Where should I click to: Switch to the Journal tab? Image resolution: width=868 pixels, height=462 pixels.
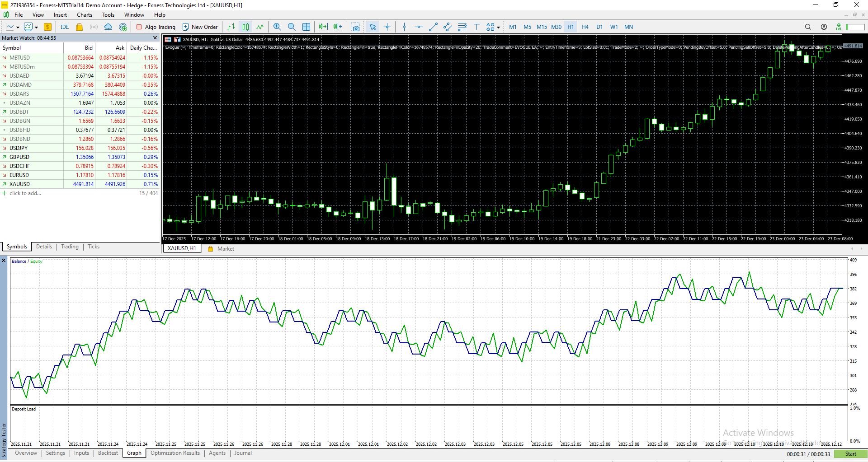(x=243, y=453)
